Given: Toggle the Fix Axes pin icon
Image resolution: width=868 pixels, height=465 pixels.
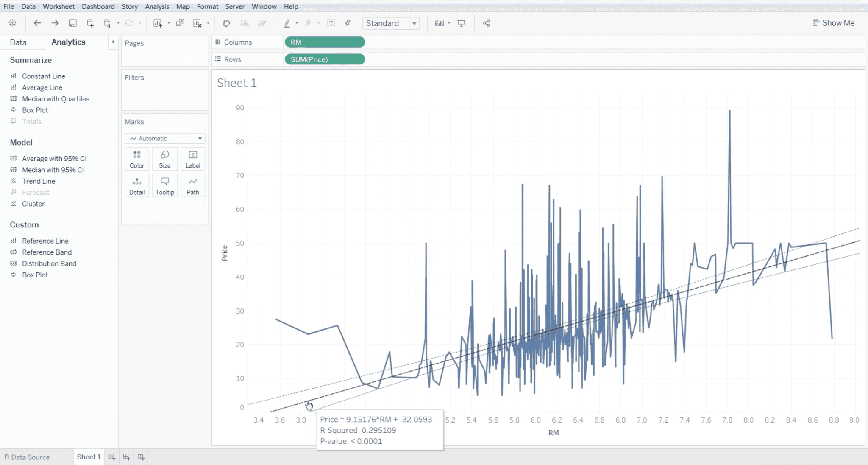Looking at the screenshot, I should point(348,23).
